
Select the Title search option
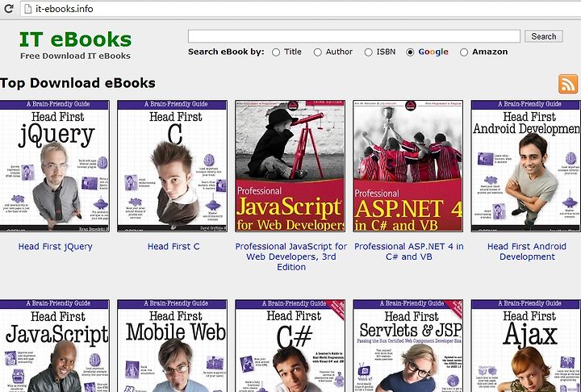276,52
